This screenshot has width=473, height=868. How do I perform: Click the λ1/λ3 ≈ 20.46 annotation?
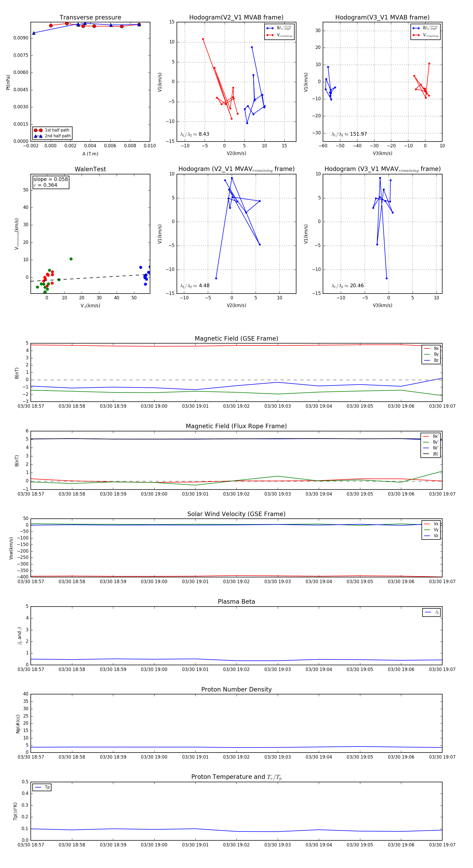click(x=347, y=286)
